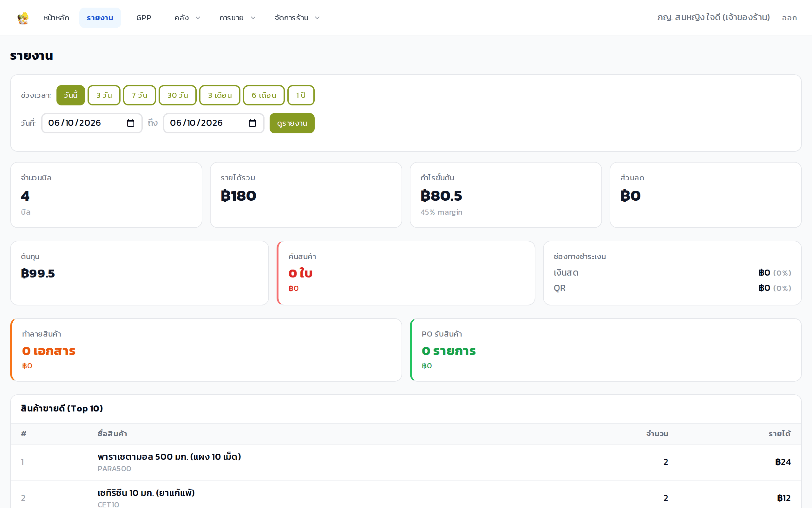Open the end date calendar picker icon

252,123
